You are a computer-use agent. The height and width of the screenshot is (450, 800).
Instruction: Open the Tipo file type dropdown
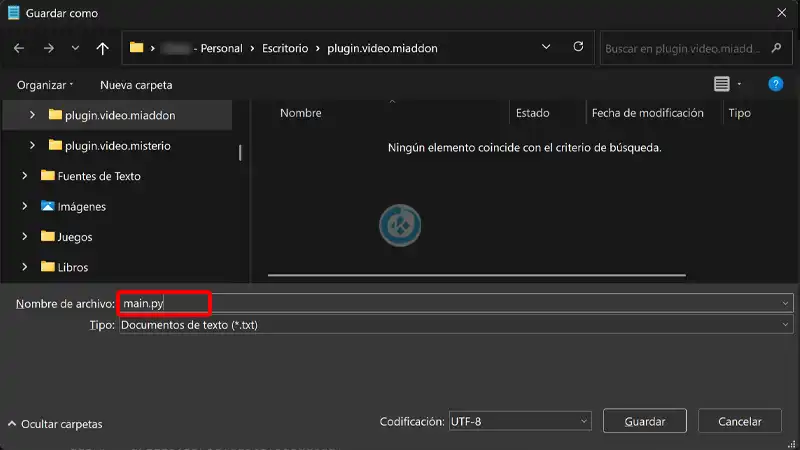click(455, 325)
